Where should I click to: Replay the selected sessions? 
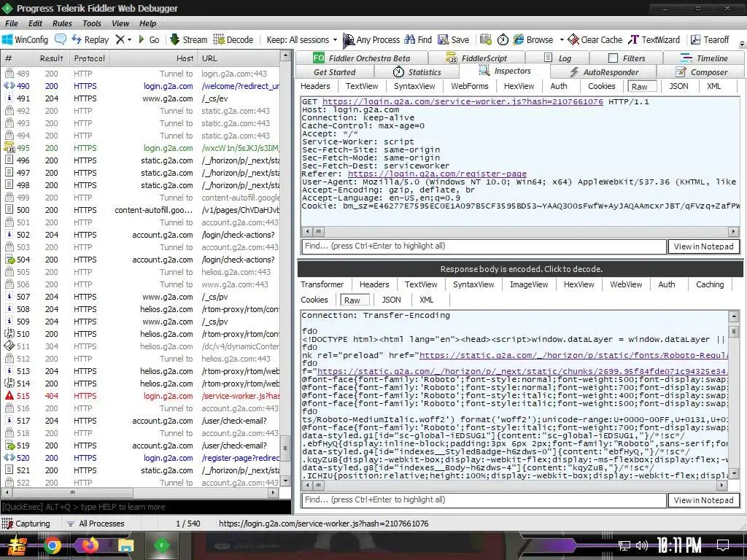90,39
